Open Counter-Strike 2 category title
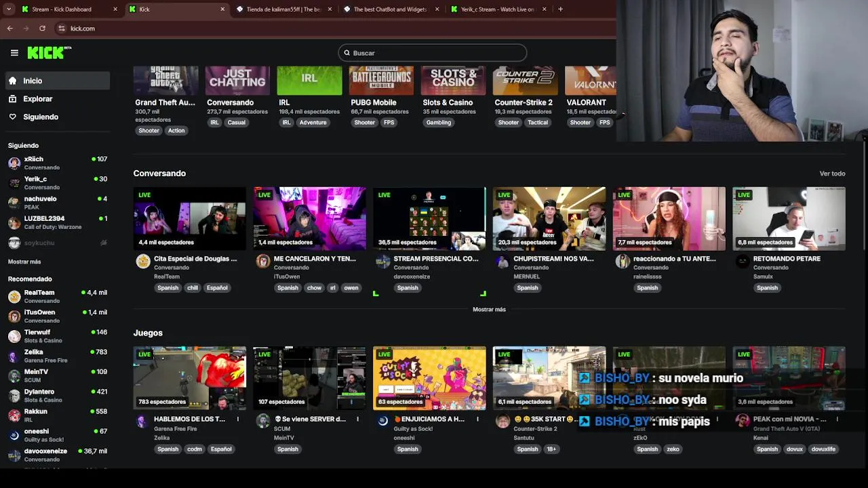 (x=524, y=102)
